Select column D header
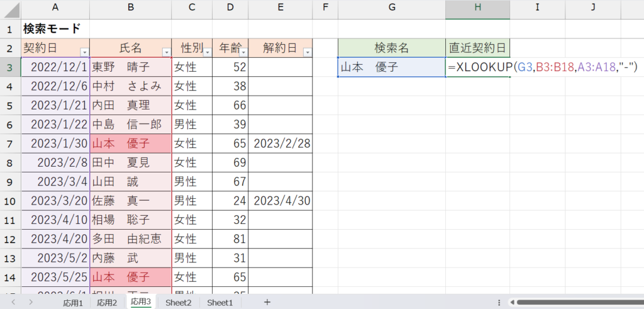Screen dimensions: 644x309 coord(230,9)
